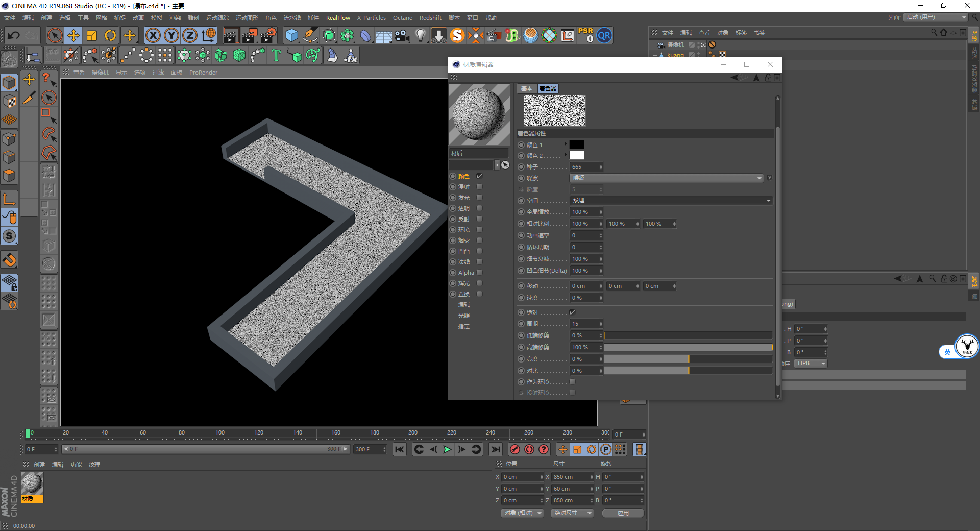The image size is (980, 531).
Task: Select the Move tool in top toolbar
Action: tap(73, 36)
